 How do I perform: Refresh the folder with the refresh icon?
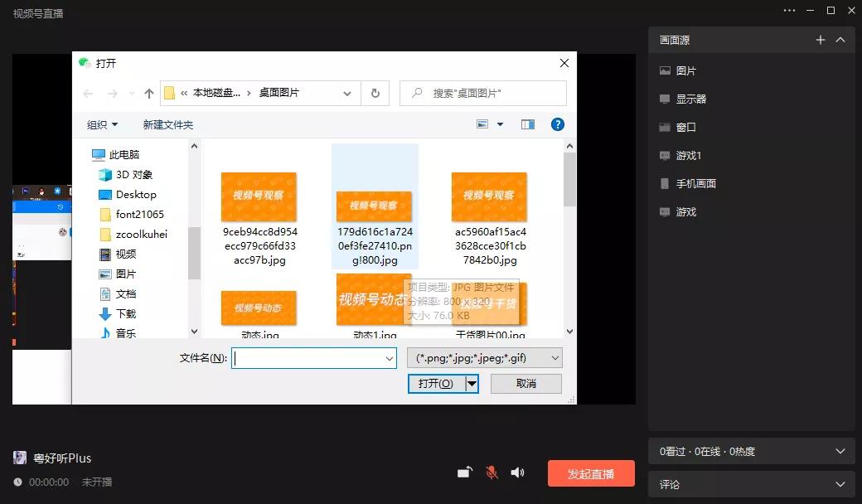[375, 93]
